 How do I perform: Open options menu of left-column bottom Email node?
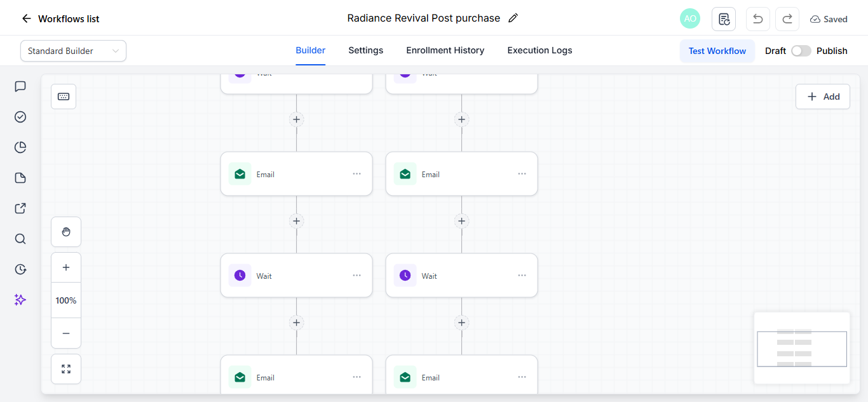click(357, 377)
